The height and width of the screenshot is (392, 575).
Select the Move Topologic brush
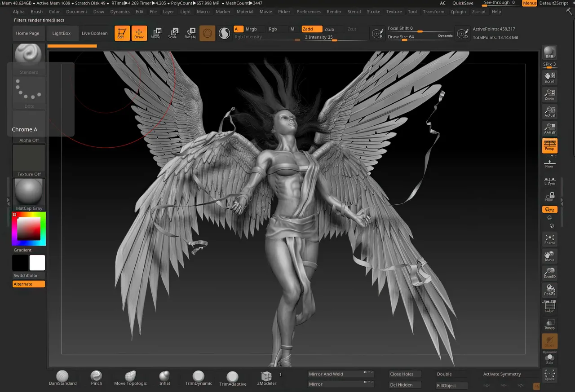pos(130,378)
